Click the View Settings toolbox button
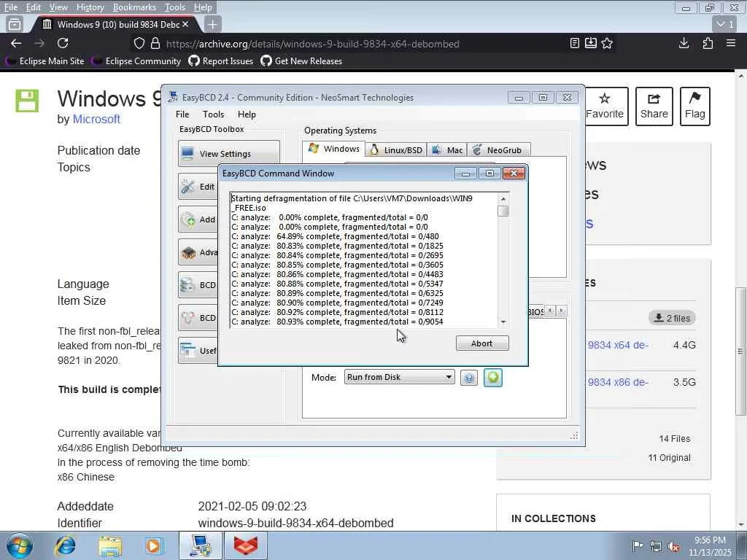The image size is (747, 560). [x=229, y=154]
